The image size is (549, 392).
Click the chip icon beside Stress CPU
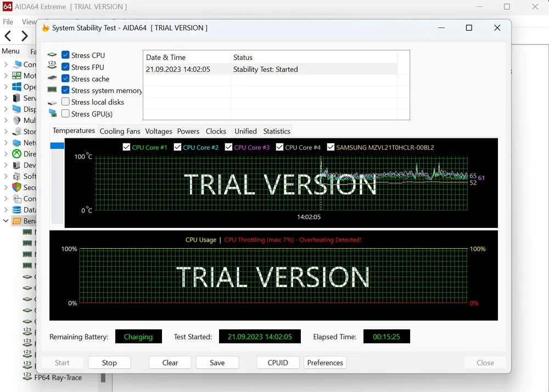tap(52, 54)
